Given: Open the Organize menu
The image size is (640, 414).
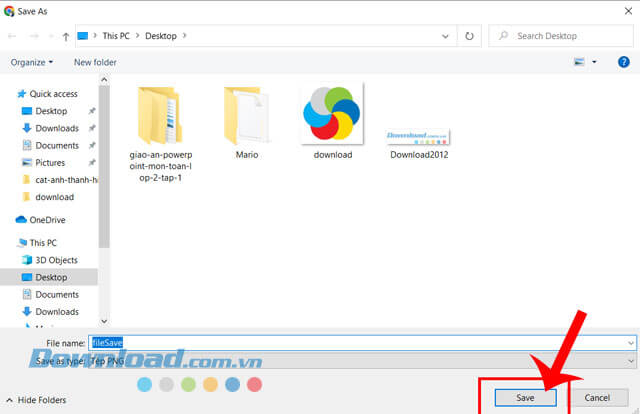Looking at the screenshot, I should [x=32, y=62].
